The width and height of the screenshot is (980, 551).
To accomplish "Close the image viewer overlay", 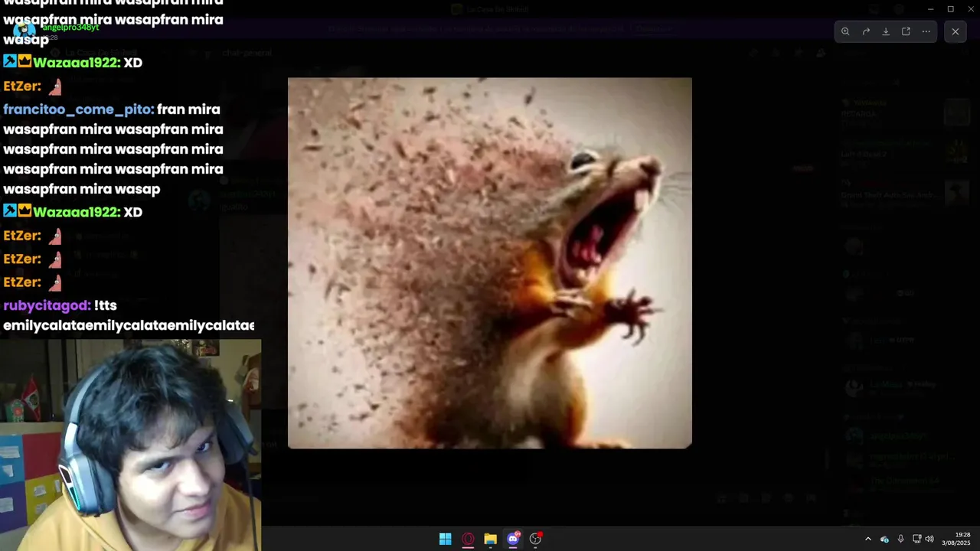I will click(955, 31).
